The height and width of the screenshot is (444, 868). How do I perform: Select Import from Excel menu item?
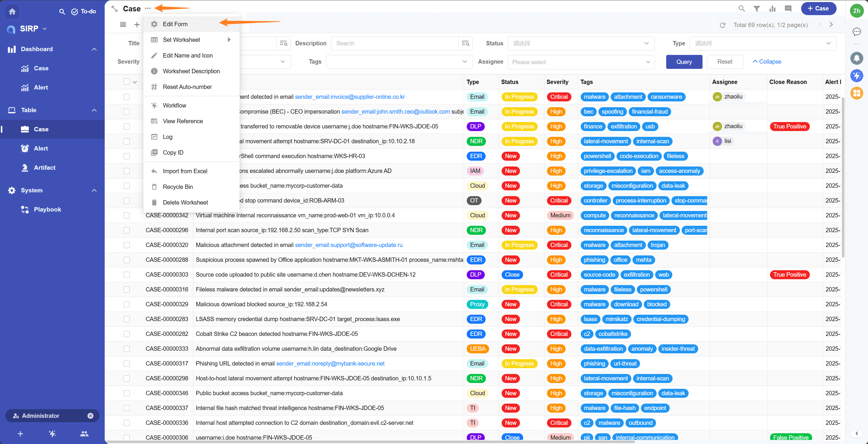[x=185, y=171]
